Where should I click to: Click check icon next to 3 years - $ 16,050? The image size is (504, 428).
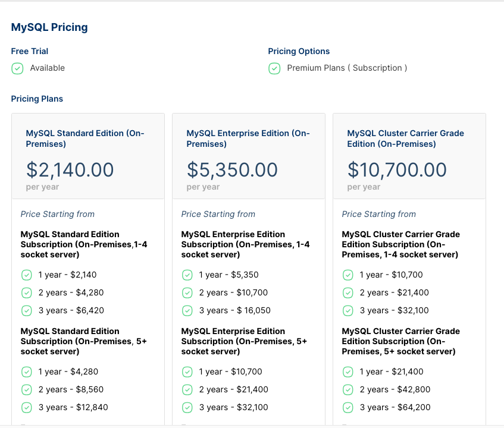tap(187, 311)
